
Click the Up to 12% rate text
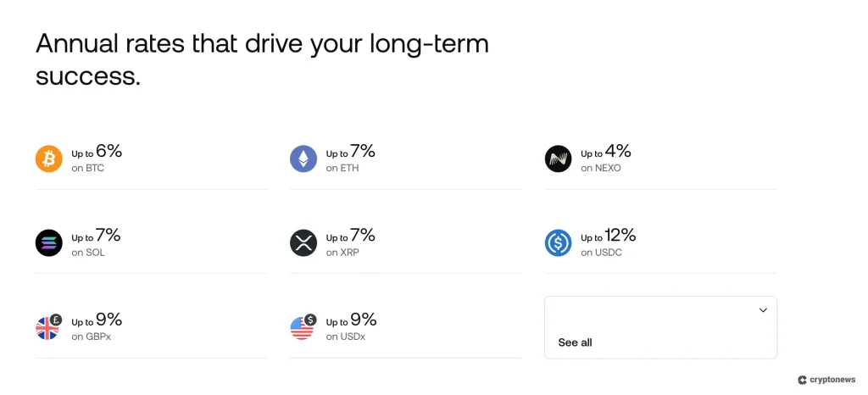pyautogui.click(x=608, y=236)
